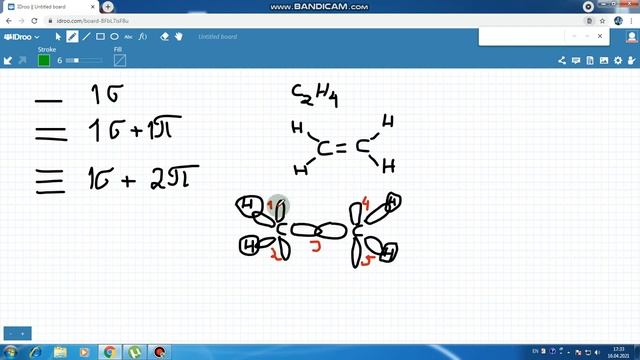The width and height of the screenshot is (640, 360).
Task: Open the file explorer taskbar icon
Action: (x=60, y=352)
